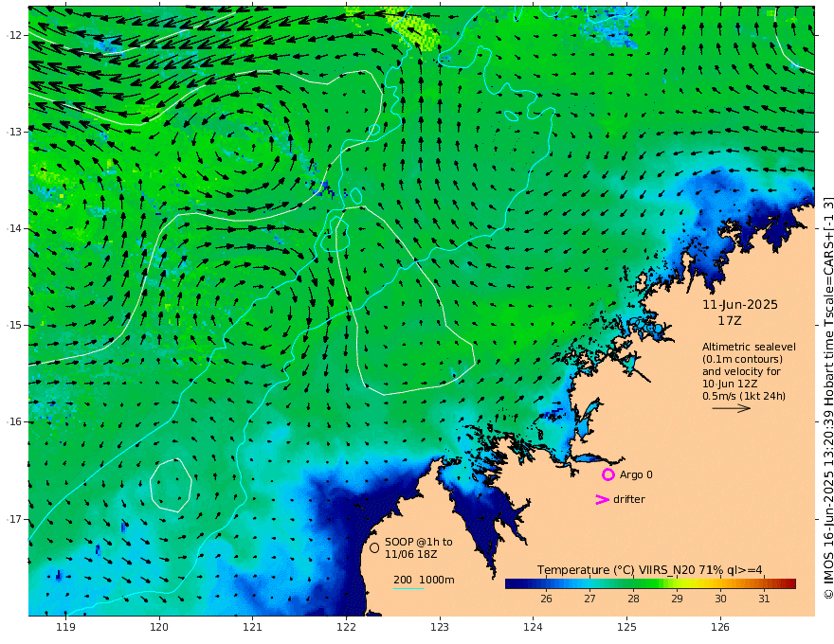
Task: Click the 30 tick on temperature scale
Action: coord(720,599)
